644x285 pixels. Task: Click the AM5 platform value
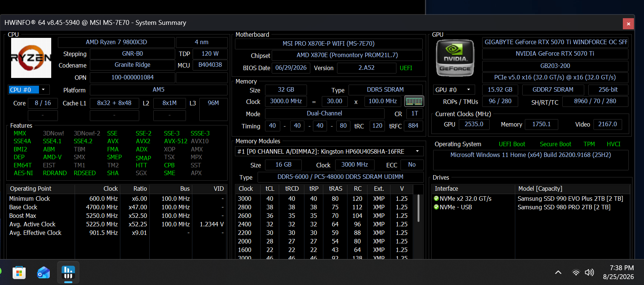tap(158, 90)
